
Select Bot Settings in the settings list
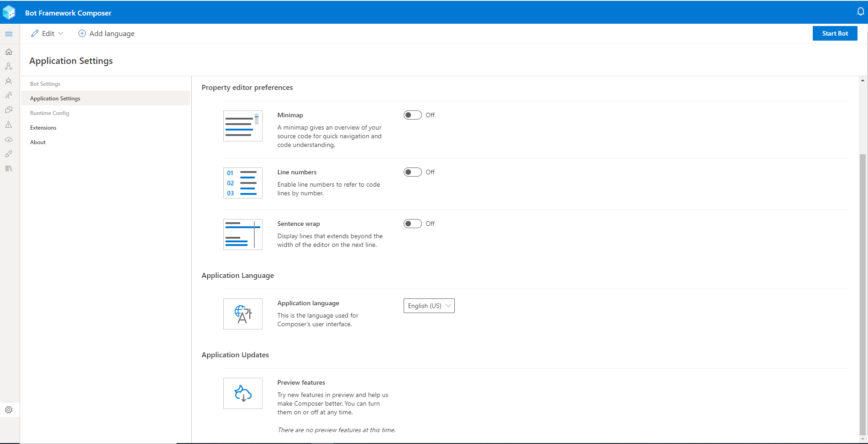pyautogui.click(x=105, y=84)
